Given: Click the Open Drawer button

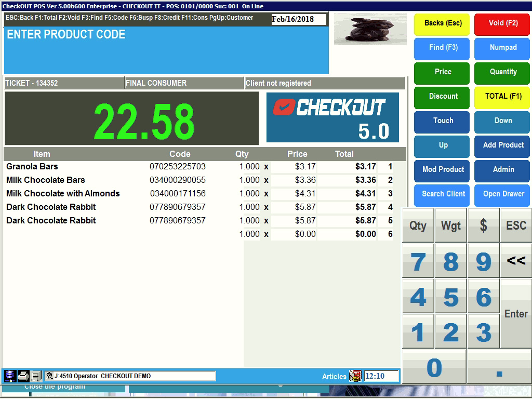Looking at the screenshot, I should click(502, 194).
